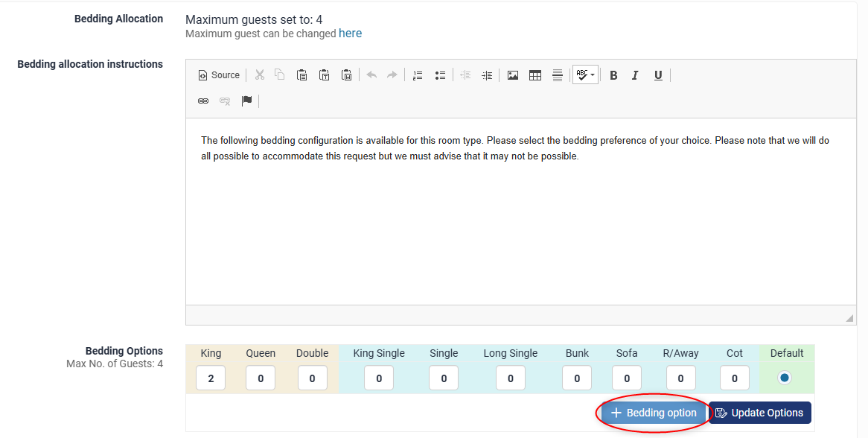Toggle italic formatting

pyautogui.click(x=635, y=75)
